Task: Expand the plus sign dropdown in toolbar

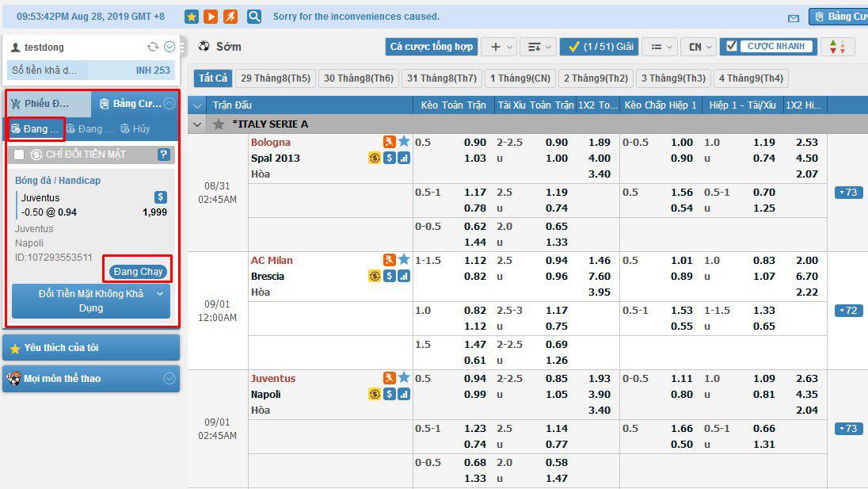Action: tap(501, 47)
